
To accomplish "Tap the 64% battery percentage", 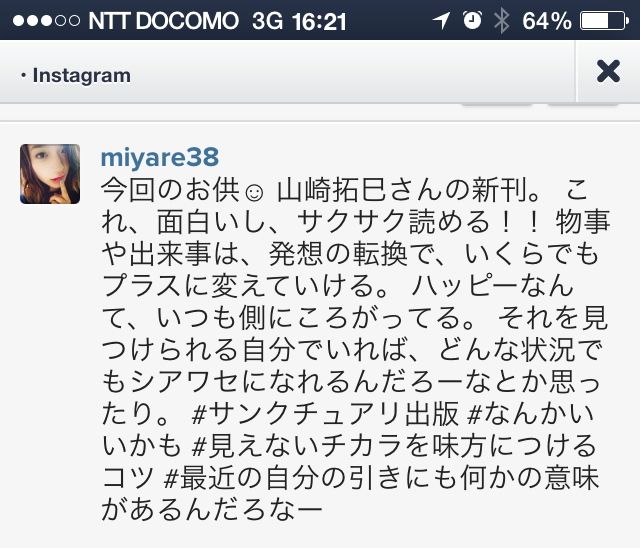I will (547, 21).
